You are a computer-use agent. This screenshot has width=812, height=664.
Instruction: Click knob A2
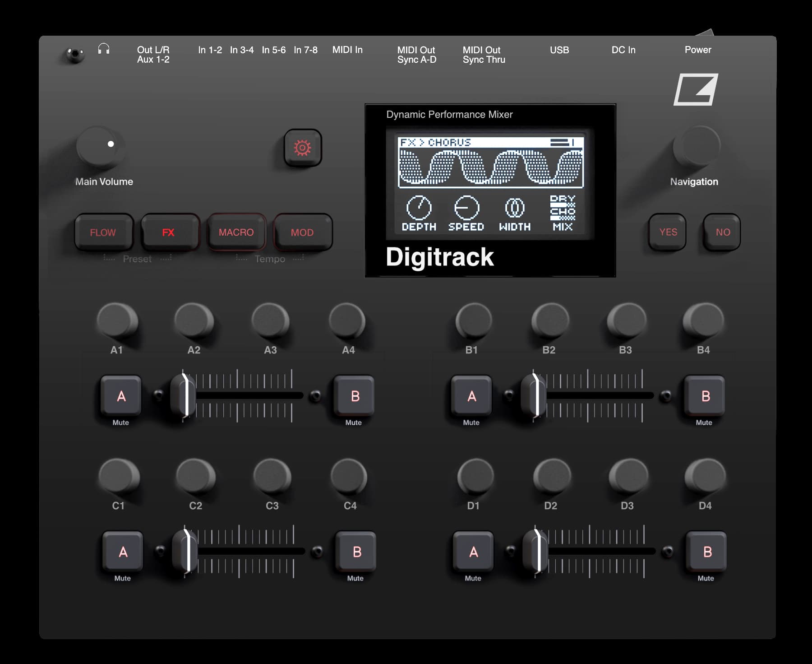click(x=194, y=320)
